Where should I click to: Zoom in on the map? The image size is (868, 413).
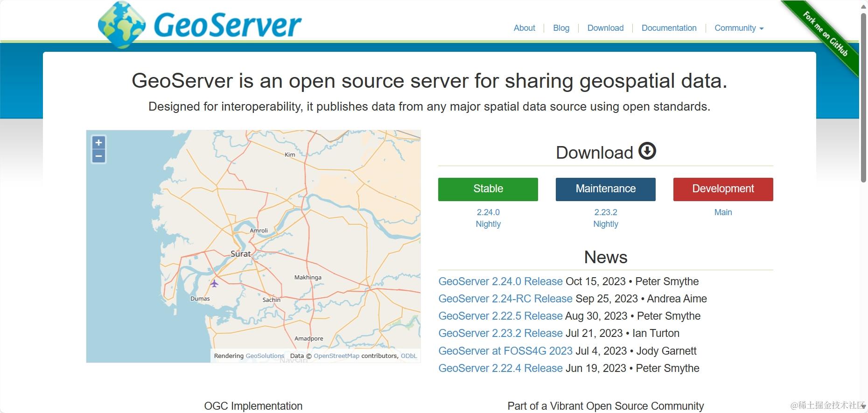[98, 142]
